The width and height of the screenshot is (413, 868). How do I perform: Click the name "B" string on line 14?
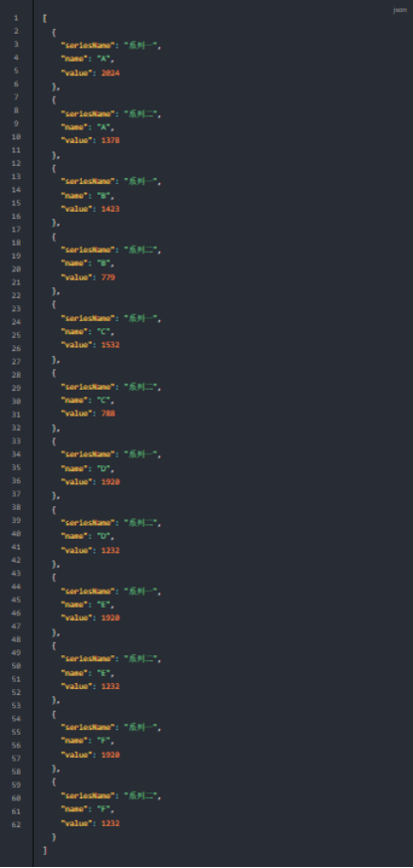105,196
